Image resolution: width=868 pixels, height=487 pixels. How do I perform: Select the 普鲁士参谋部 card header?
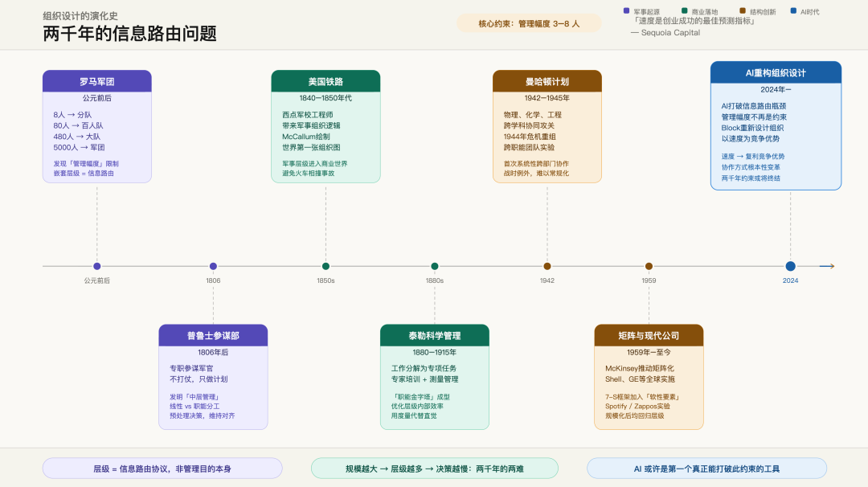(x=212, y=336)
